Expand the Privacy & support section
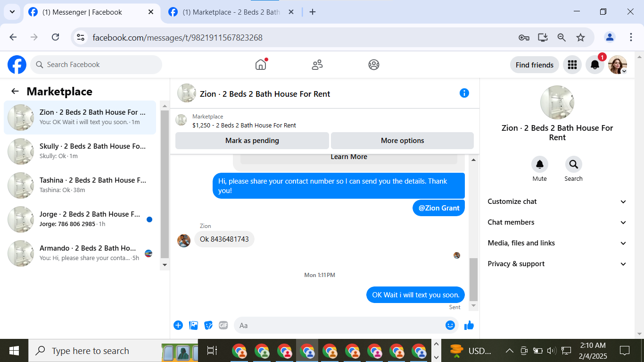The height and width of the screenshot is (362, 644). point(557,264)
